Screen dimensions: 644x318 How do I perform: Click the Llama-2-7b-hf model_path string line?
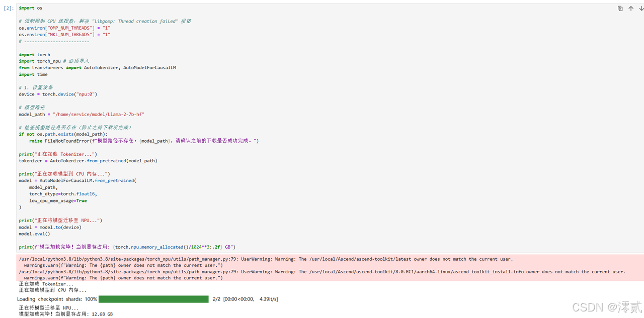point(82,114)
